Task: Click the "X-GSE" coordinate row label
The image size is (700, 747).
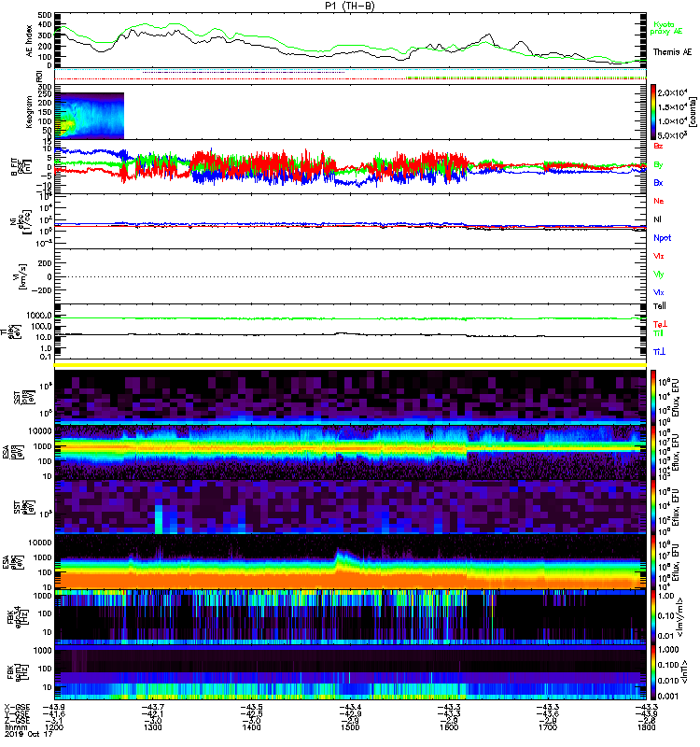Action: [17, 707]
